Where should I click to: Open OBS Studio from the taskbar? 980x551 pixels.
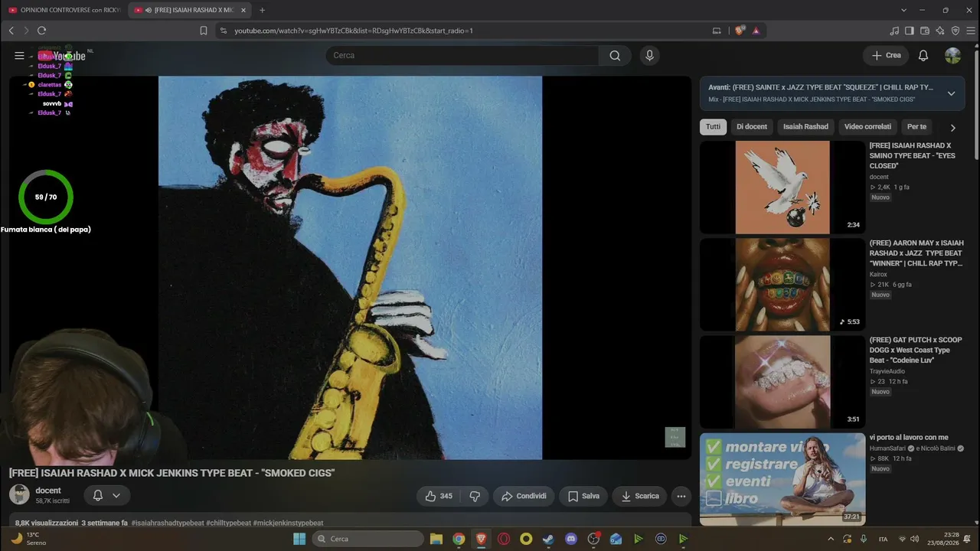(593, 539)
